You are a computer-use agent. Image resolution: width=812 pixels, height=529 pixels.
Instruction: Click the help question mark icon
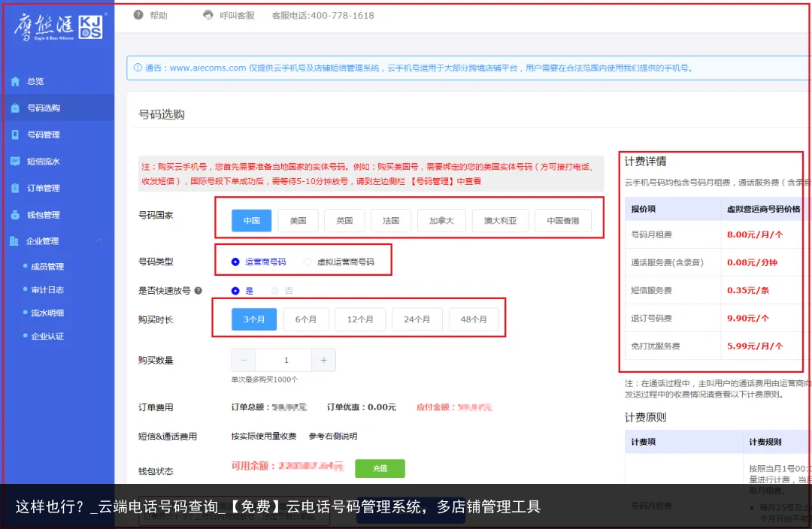point(138,15)
